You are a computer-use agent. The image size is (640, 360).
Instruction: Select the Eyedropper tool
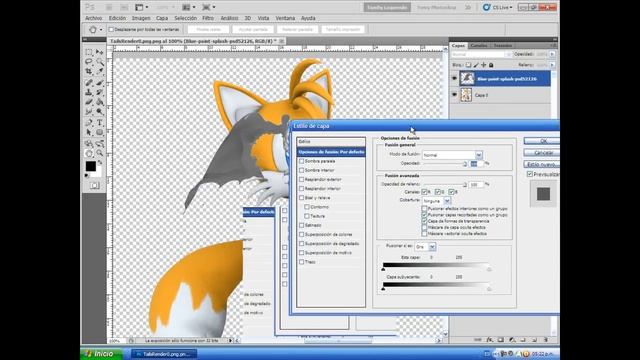[100, 71]
